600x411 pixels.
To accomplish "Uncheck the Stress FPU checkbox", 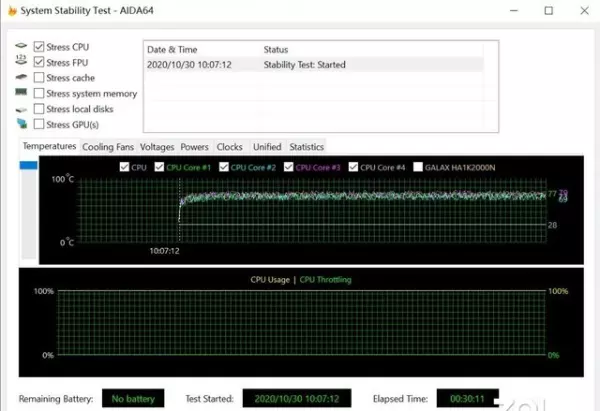I will pyautogui.click(x=39, y=62).
